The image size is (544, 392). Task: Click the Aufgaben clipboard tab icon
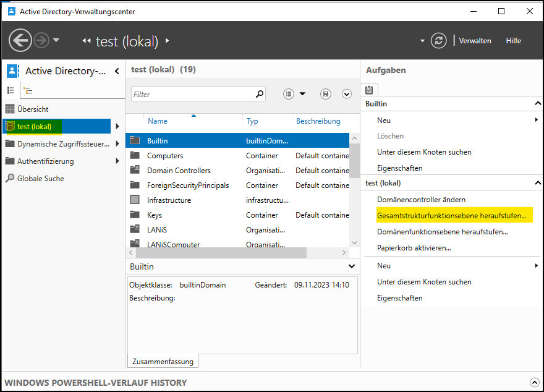click(x=369, y=90)
